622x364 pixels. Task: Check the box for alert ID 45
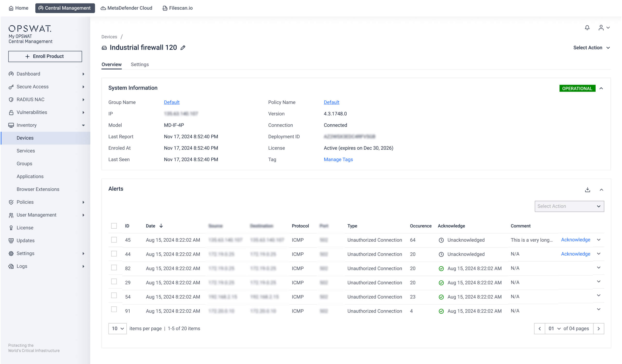114,240
